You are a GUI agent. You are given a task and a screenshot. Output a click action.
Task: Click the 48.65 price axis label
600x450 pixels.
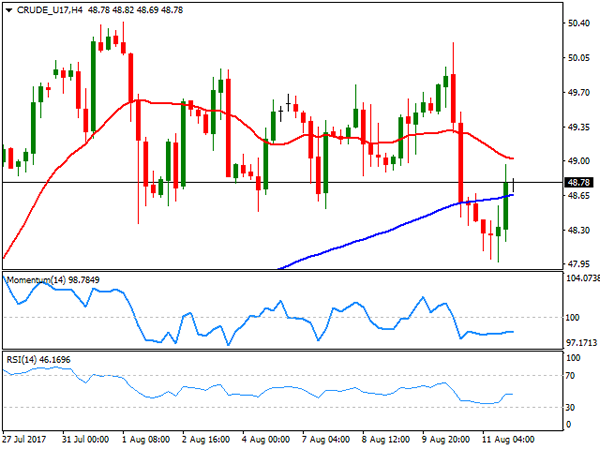point(579,196)
